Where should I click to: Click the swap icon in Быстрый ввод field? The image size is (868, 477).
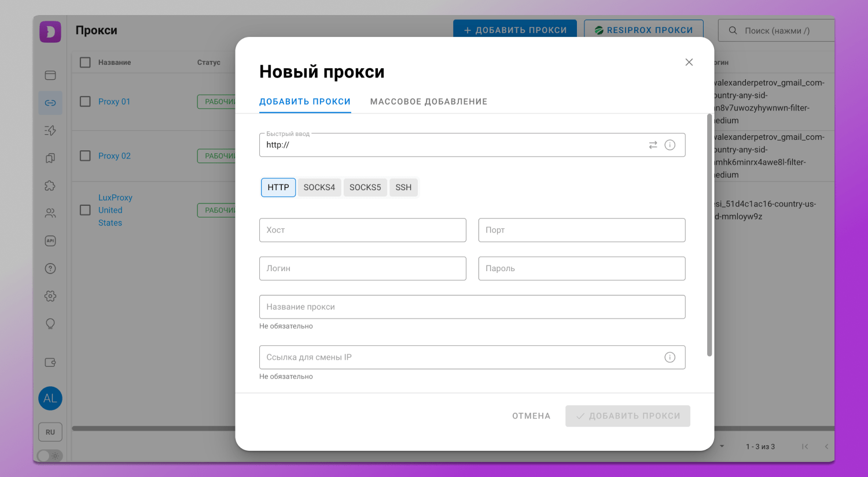[x=654, y=145]
